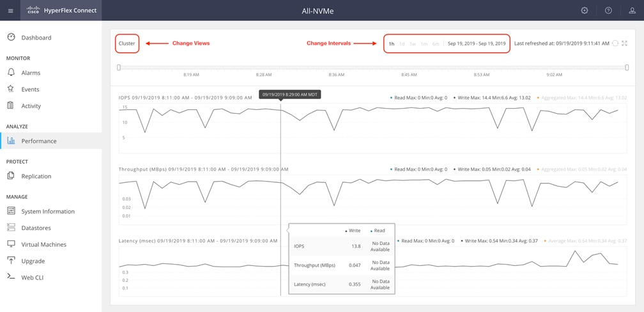644x312 pixels.
Task: Click the Latency (msec) chart title
Action: (198, 240)
